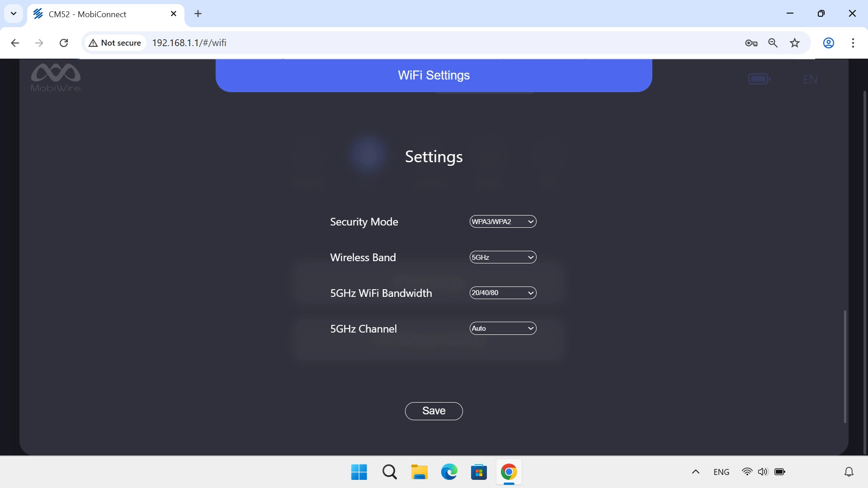The height and width of the screenshot is (488, 868).
Task: Open the Security Mode dropdown
Action: pyautogui.click(x=503, y=221)
